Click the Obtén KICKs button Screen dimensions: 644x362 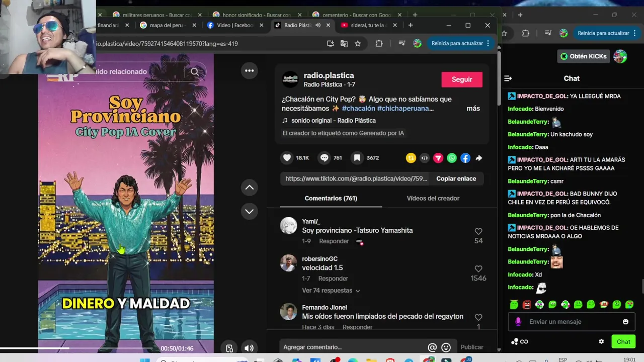584,56
